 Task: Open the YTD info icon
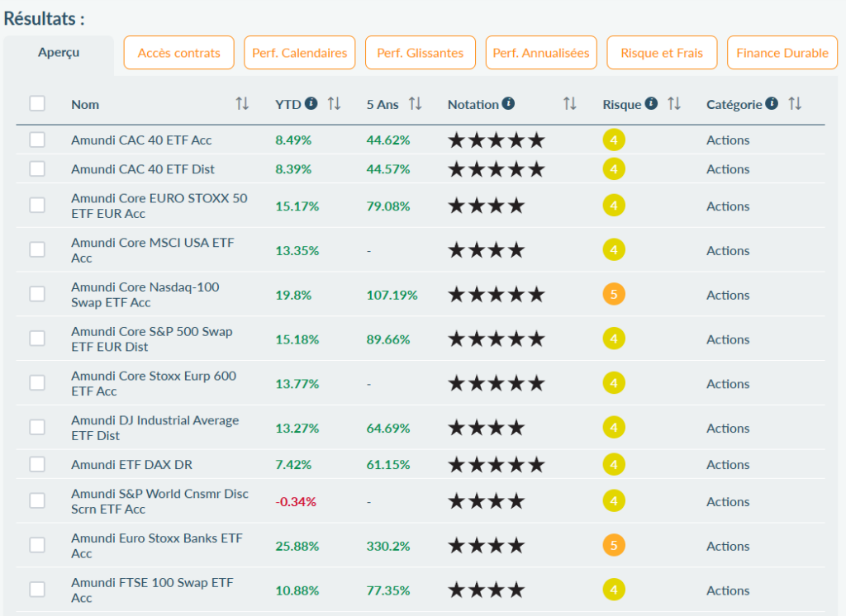point(311,103)
